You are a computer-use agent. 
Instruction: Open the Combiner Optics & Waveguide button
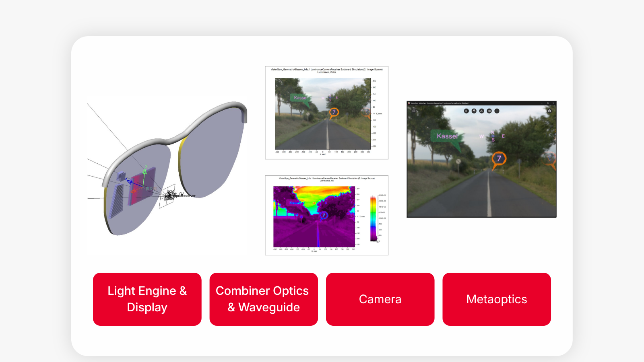tap(264, 299)
